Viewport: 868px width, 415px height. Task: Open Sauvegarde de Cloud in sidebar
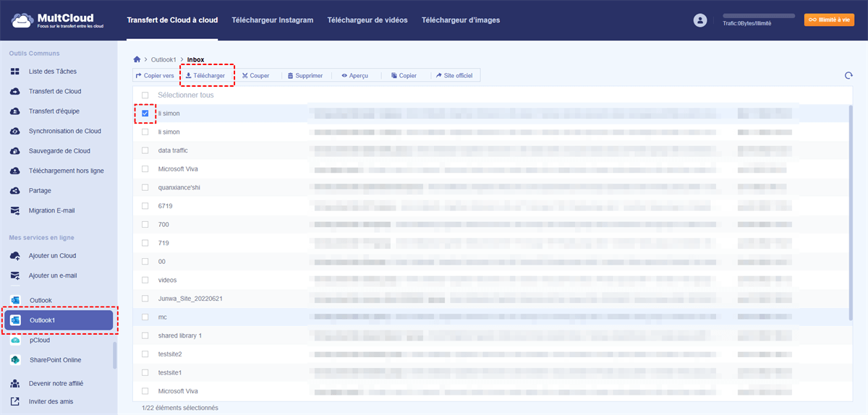(59, 151)
